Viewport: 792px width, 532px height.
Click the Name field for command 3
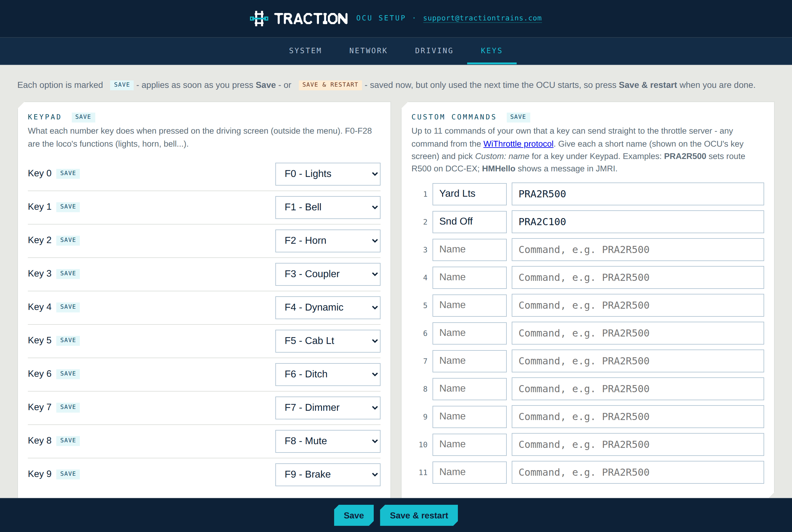pyautogui.click(x=469, y=249)
